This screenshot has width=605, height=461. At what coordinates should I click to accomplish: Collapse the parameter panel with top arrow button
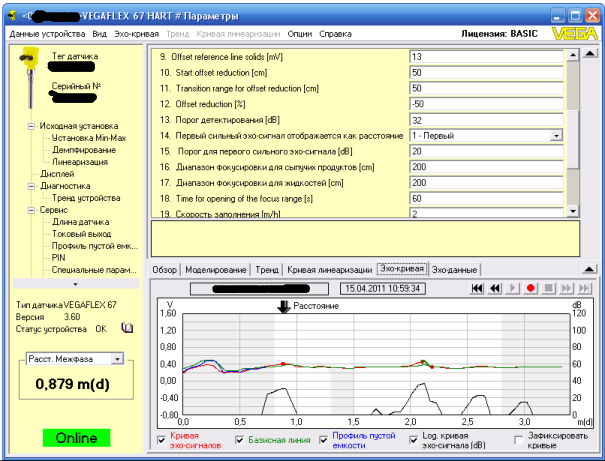(x=590, y=54)
